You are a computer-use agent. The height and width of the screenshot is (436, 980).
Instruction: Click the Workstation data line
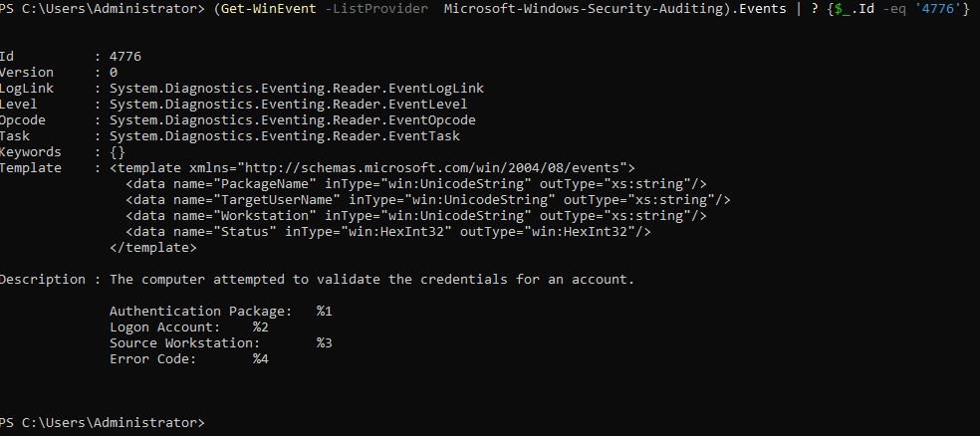pyautogui.click(x=415, y=215)
